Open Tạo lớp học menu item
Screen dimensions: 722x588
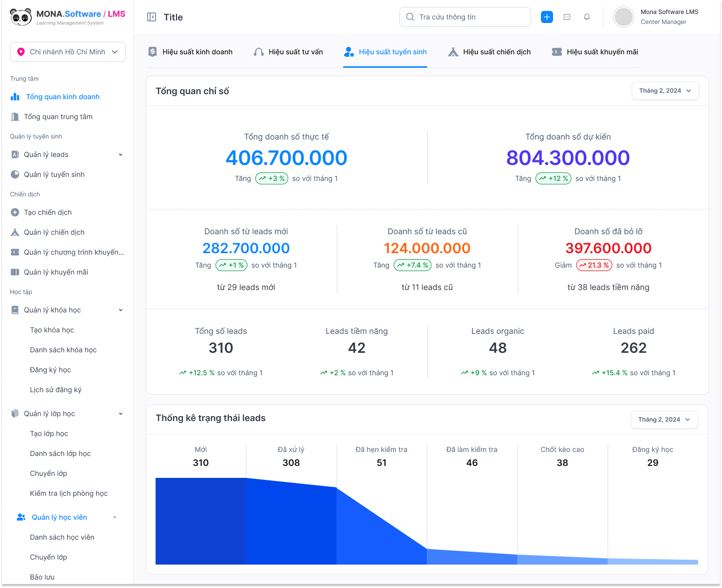pyautogui.click(x=49, y=434)
